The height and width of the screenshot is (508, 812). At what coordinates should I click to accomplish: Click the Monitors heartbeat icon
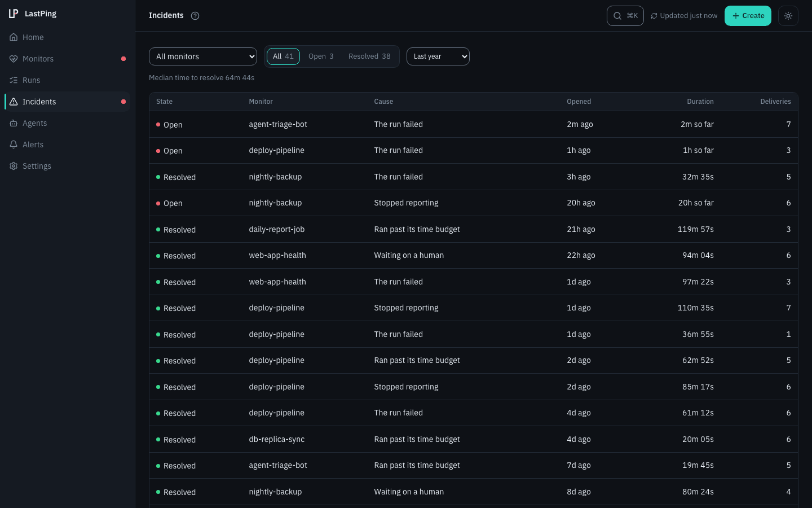click(x=14, y=59)
